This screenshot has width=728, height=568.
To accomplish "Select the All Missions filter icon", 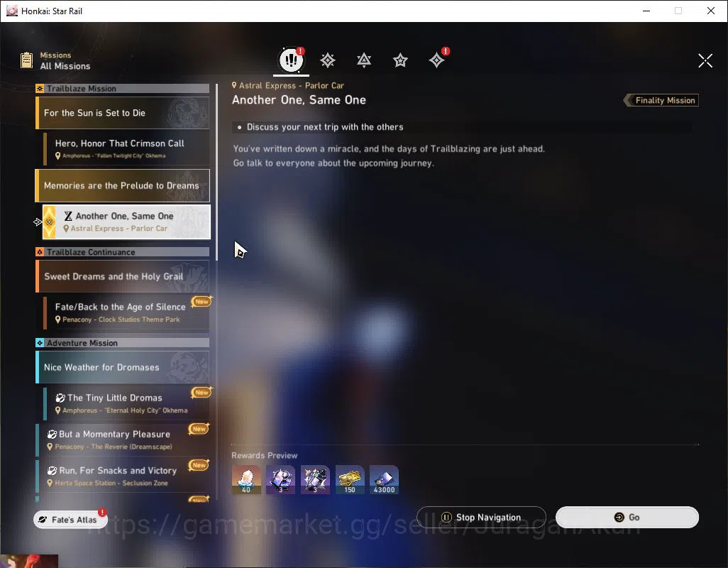I will 291,60.
